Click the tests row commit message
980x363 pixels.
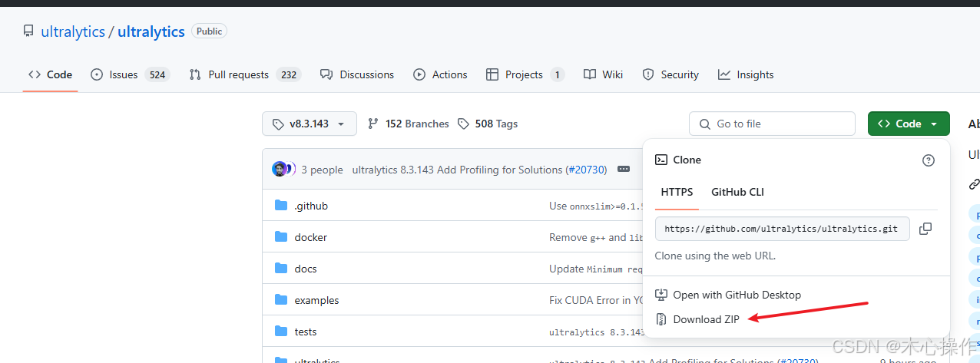pyautogui.click(x=596, y=332)
